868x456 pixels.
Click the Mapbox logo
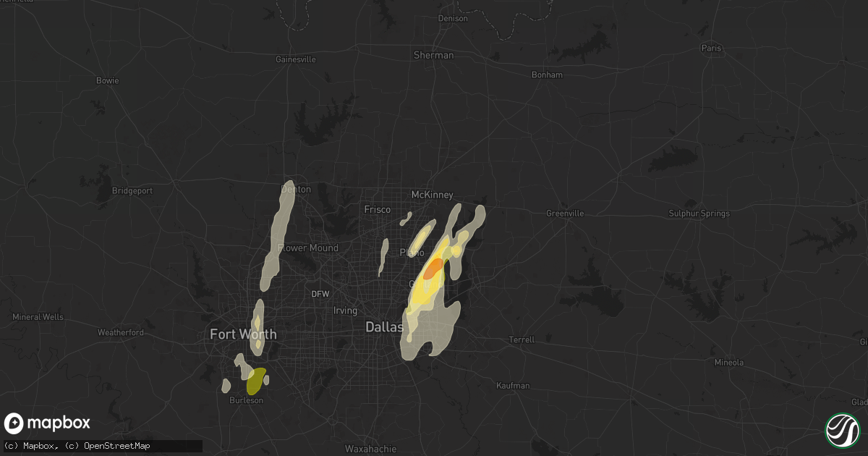(x=47, y=423)
